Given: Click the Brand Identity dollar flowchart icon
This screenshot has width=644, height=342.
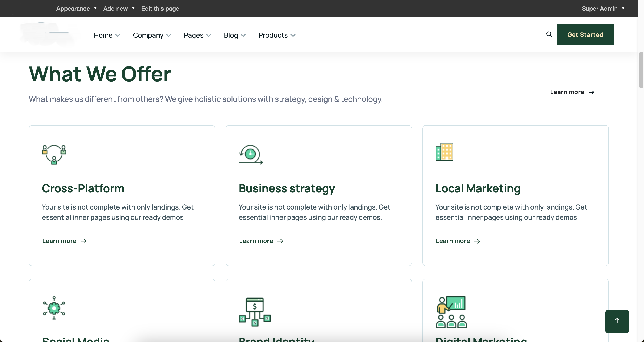Looking at the screenshot, I should coord(254,312).
